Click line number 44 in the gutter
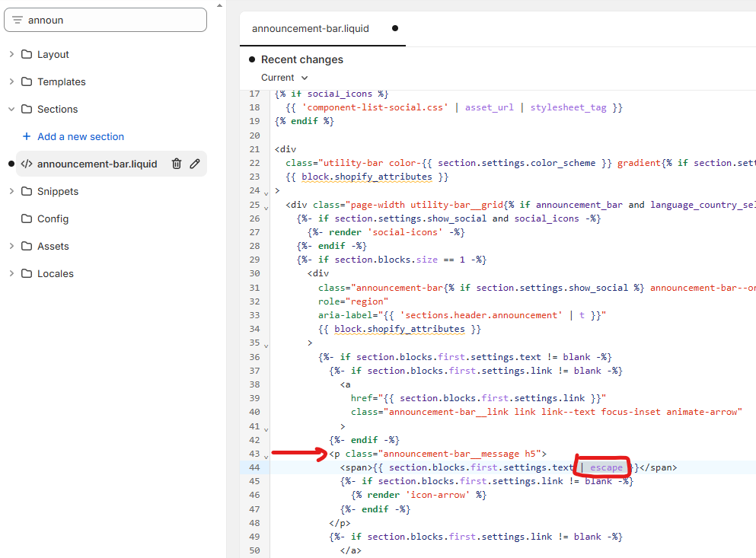This screenshot has width=756, height=558. 254,467
